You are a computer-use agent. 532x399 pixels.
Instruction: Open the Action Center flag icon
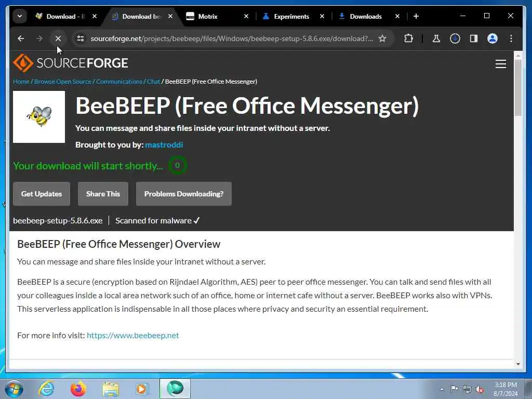454,389
